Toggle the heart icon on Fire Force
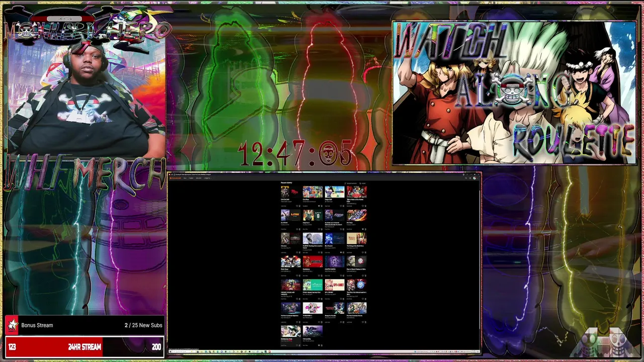Image resolution: width=644 pixels, height=362 pixels. [363, 229]
